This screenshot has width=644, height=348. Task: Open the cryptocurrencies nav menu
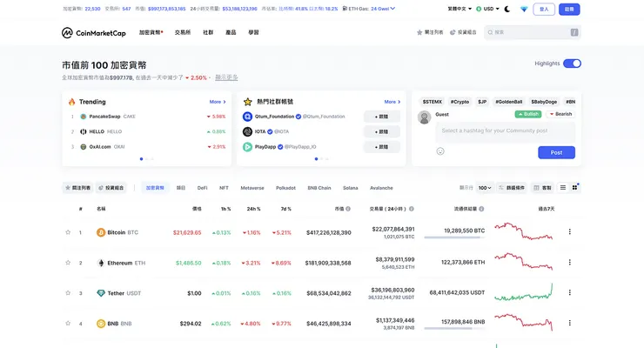(x=151, y=32)
